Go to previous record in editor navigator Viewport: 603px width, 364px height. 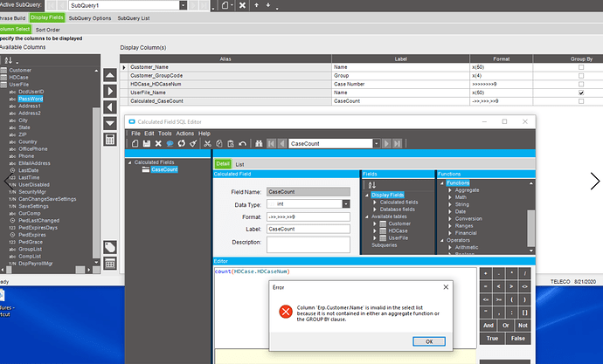click(x=282, y=144)
